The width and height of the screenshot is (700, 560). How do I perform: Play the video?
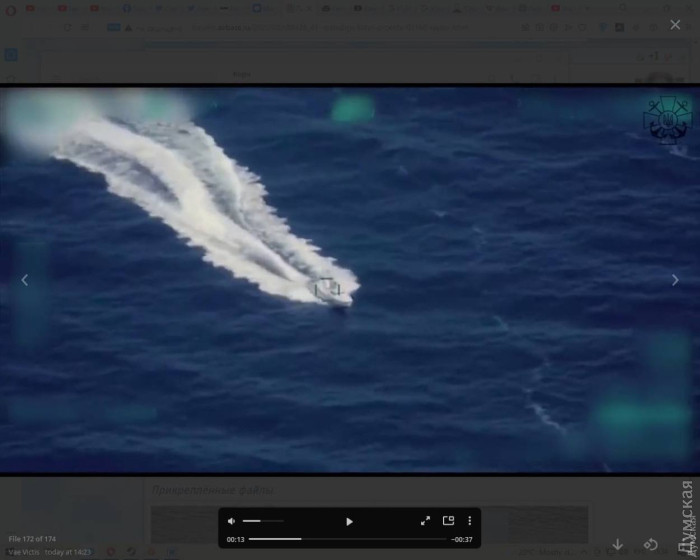point(349,521)
